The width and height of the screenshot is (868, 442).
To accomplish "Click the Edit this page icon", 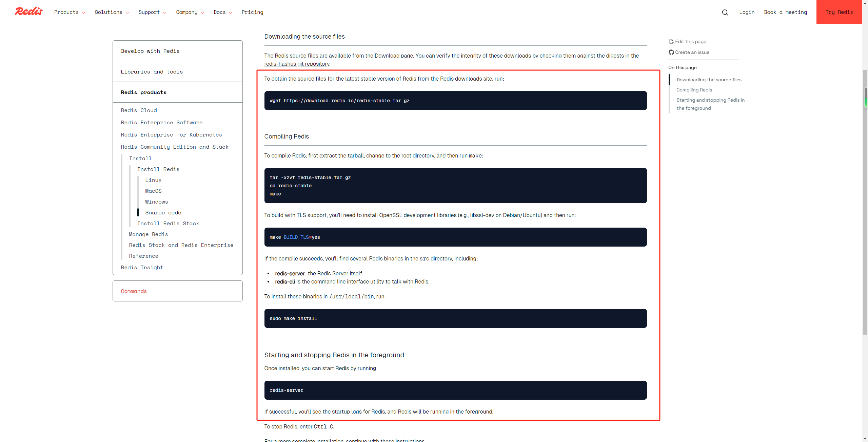I will pyautogui.click(x=671, y=41).
